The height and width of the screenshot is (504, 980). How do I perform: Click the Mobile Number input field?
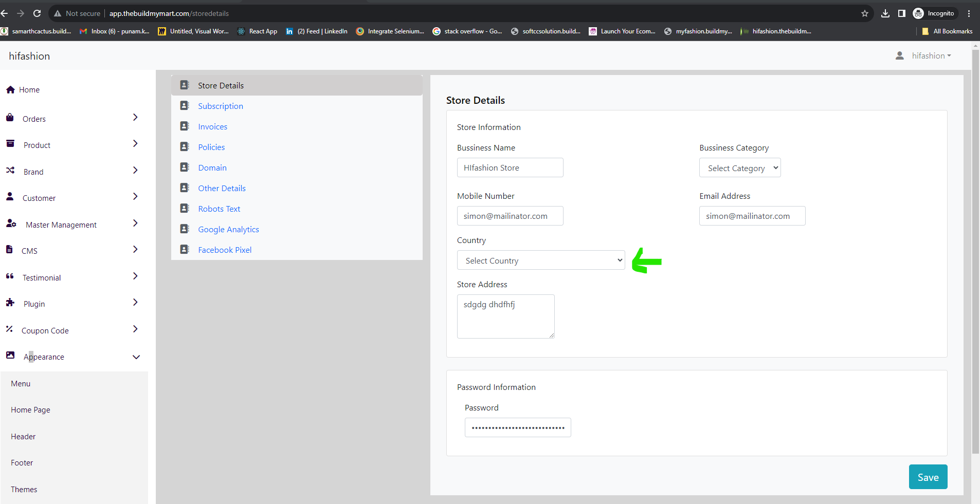tap(510, 216)
